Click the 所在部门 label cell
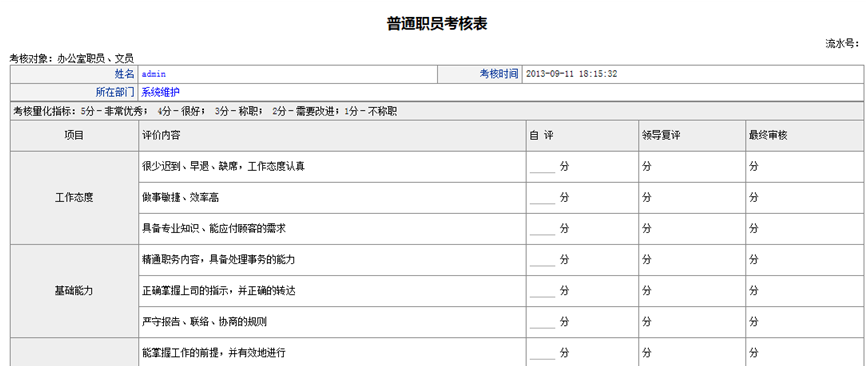The width and height of the screenshot is (867, 367). pos(74,92)
